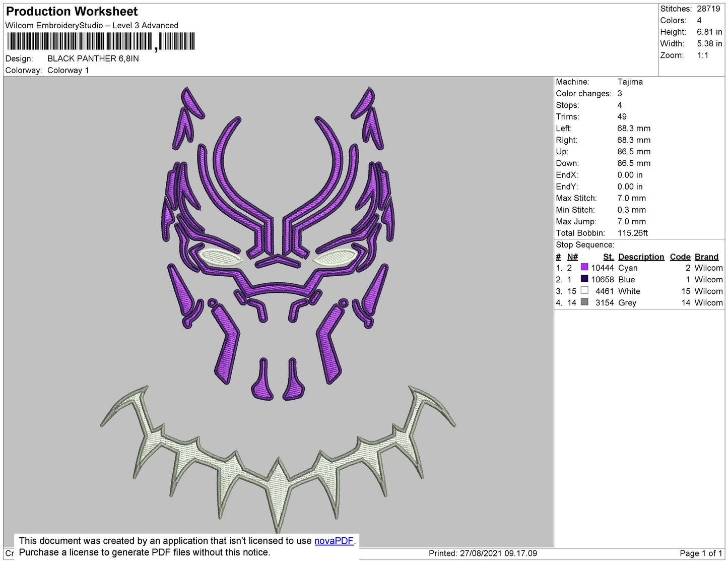This screenshot has height=563, width=728.
Task: Click the claw necklace embroidery preview
Action: 278,459
